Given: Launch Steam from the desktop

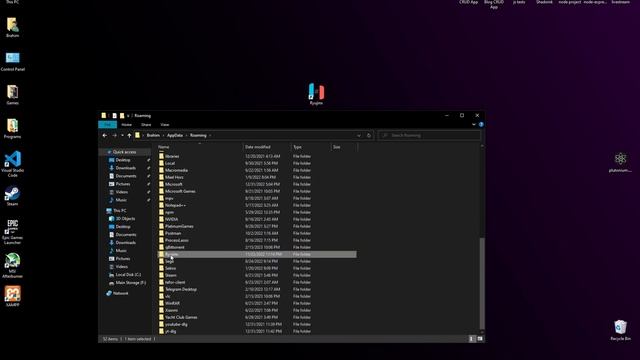Looking at the screenshot, I should [x=13, y=196].
